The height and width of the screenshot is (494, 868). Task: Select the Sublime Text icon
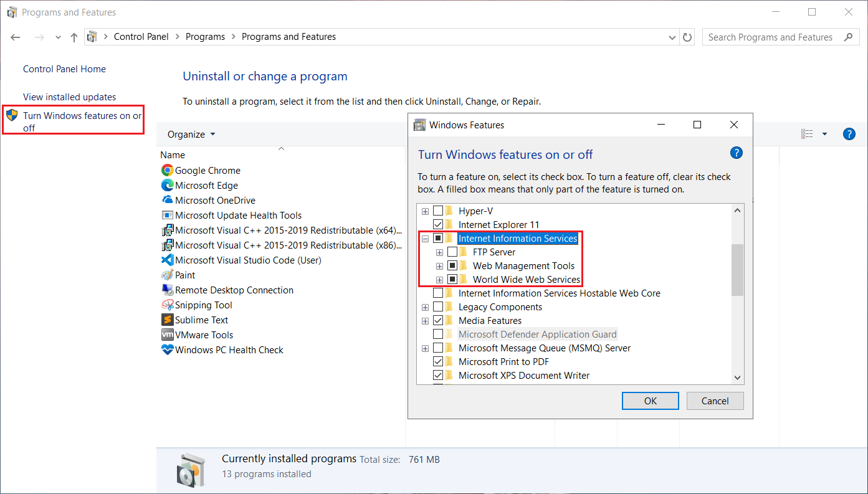pyautogui.click(x=166, y=320)
